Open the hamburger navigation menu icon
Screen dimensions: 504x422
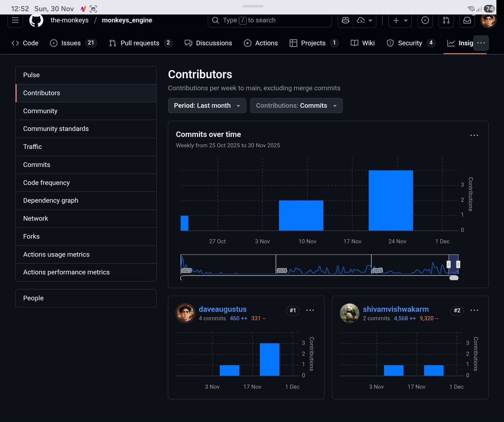coord(15,20)
